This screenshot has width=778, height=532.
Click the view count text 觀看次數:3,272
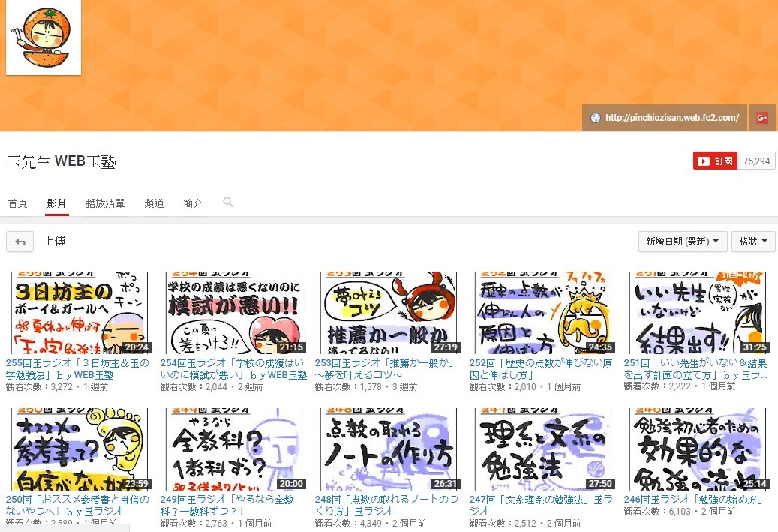tap(39, 387)
